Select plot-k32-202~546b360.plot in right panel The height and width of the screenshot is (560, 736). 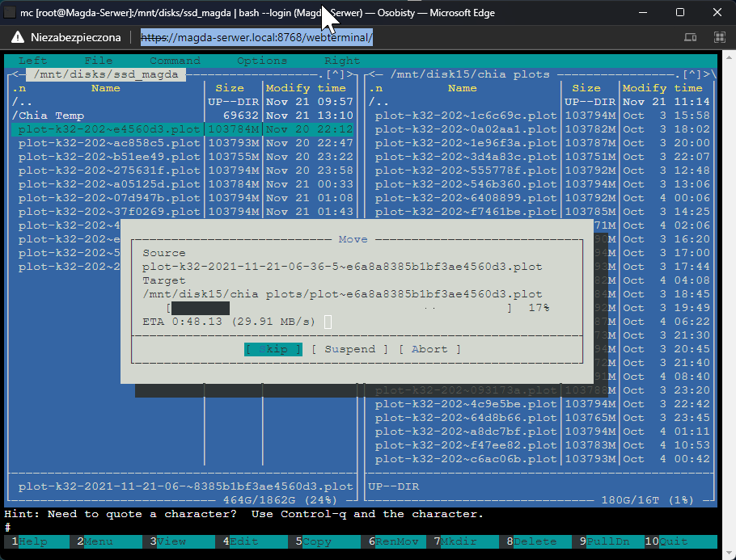tap(539, 184)
